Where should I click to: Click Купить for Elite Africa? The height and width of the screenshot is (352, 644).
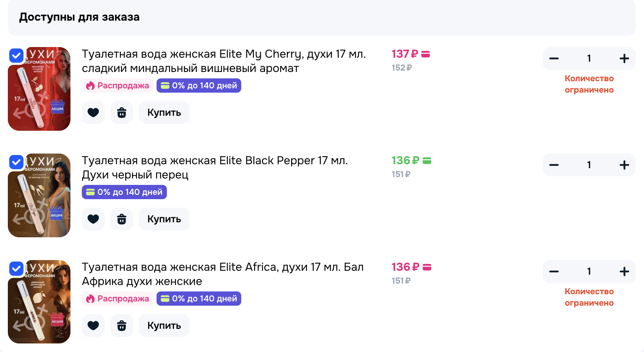[x=164, y=326]
